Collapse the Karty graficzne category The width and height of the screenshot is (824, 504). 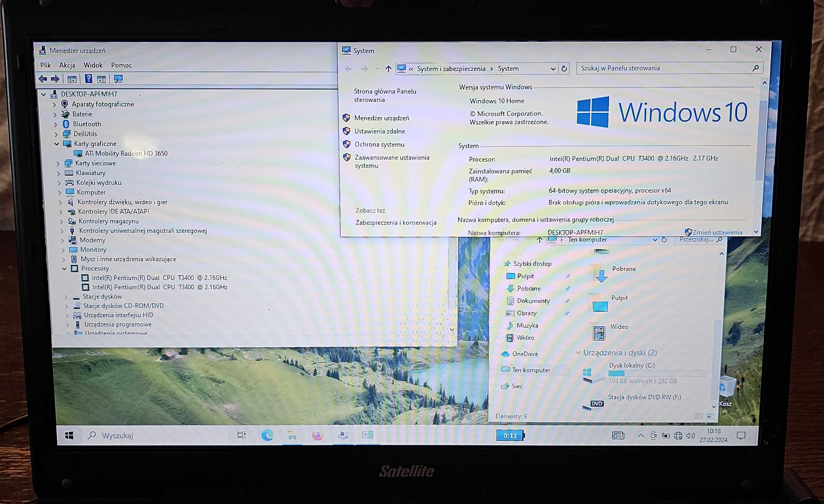point(56,144)
